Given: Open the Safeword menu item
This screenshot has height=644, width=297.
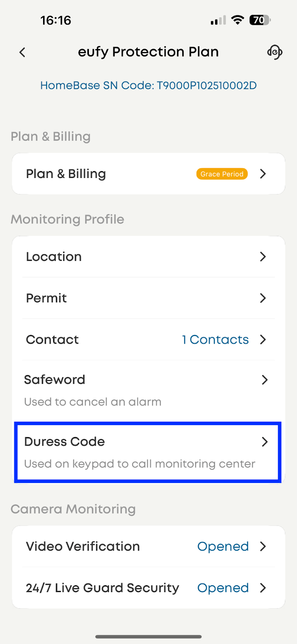Looking at the screenshot, I should (55, 380).
